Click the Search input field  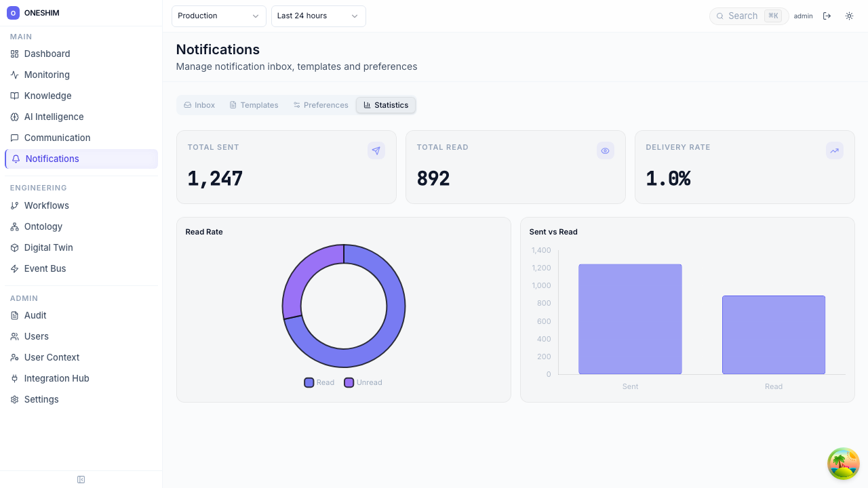pyautogui.click(x=743, y=16)
